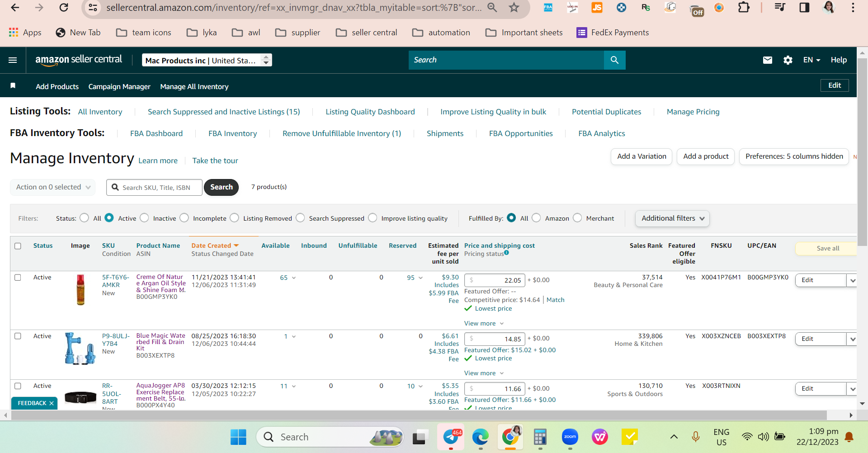Click the Take the tour link

tap(215, 160)
